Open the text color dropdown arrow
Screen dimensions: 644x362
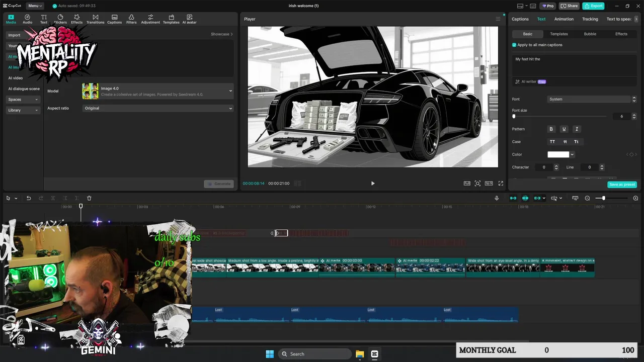click(x=573, y=154)
